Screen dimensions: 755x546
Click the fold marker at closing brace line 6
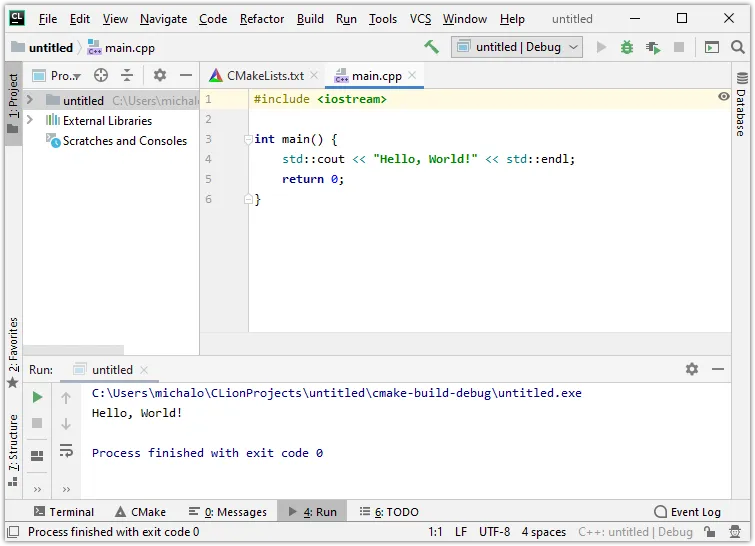[248, 199]
